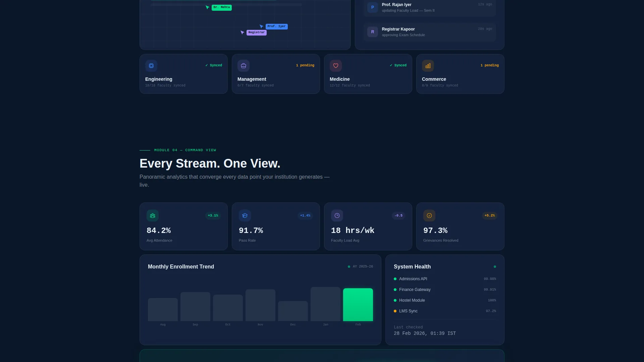Click the 28 Feb 2026, 01:39 IST timestamp
644x362 pixels.
click(425, 334)
